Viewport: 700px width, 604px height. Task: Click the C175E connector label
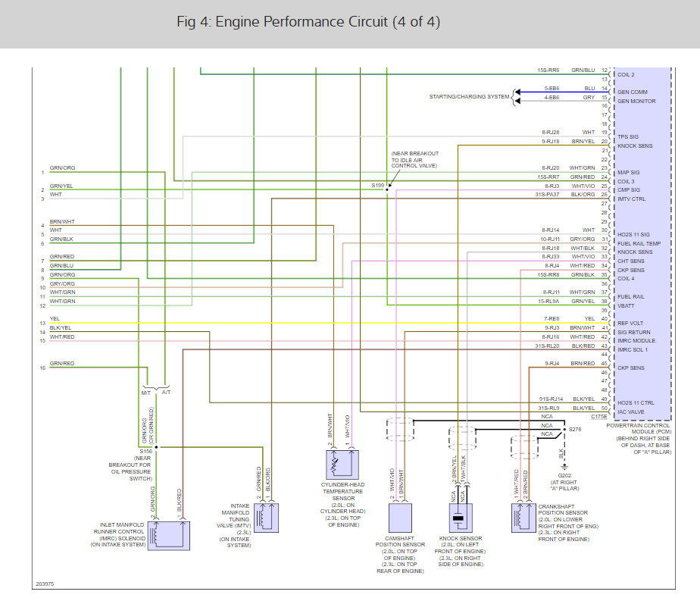coord(599,416)
